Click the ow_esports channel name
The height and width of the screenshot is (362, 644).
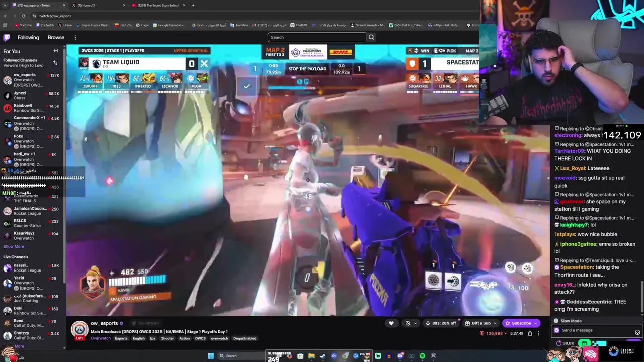coord(104,323)
